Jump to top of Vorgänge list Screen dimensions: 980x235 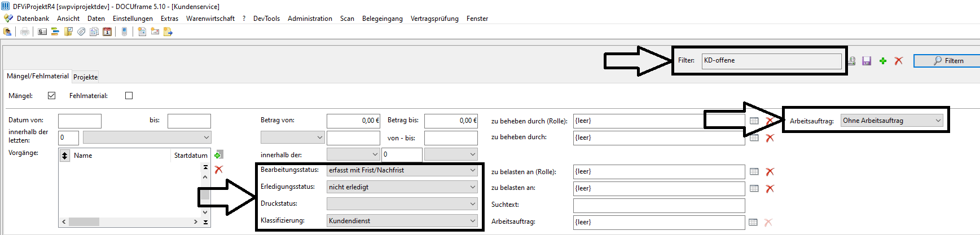tap(205, 167)
